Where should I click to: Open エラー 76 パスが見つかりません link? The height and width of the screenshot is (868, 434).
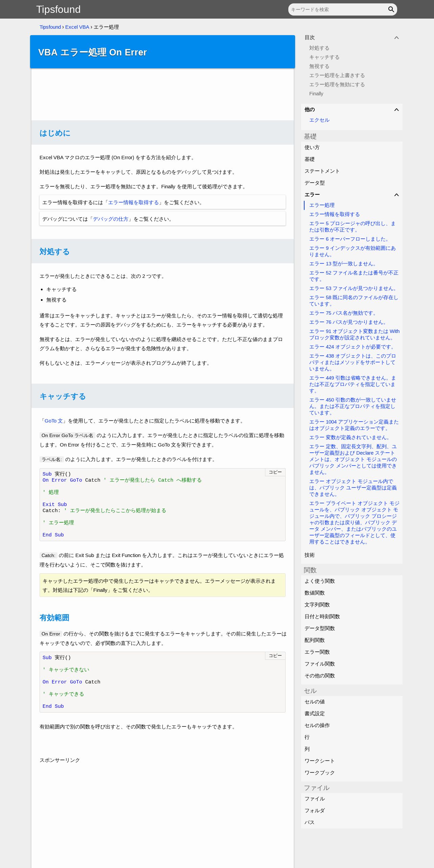[348, 322]
